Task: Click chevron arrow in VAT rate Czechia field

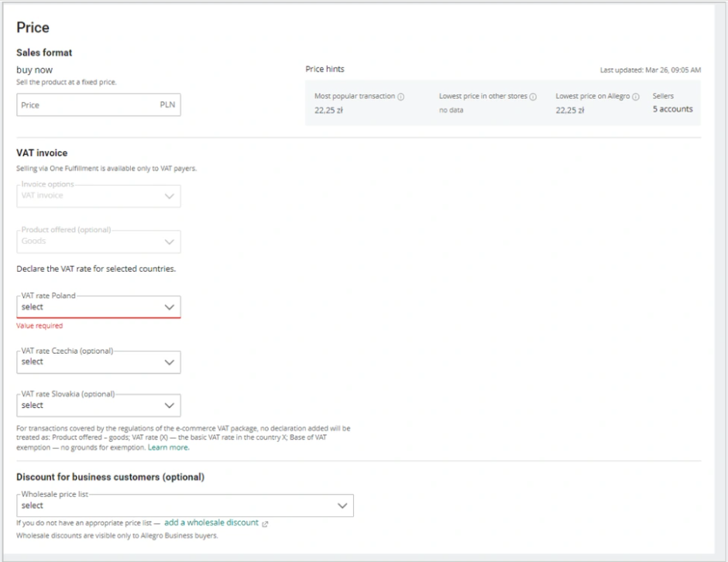Action: click(170, 362)
